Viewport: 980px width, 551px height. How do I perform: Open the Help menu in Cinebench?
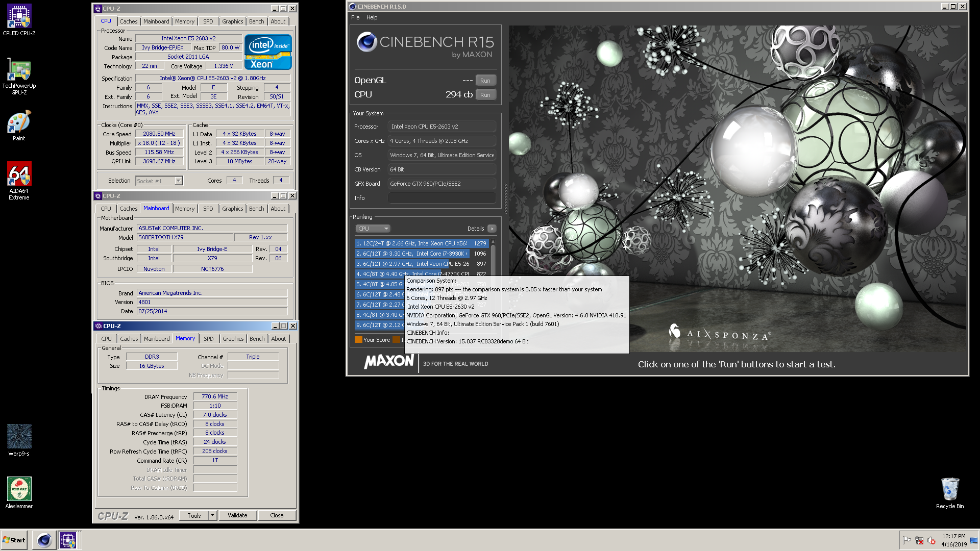point(372,17)
